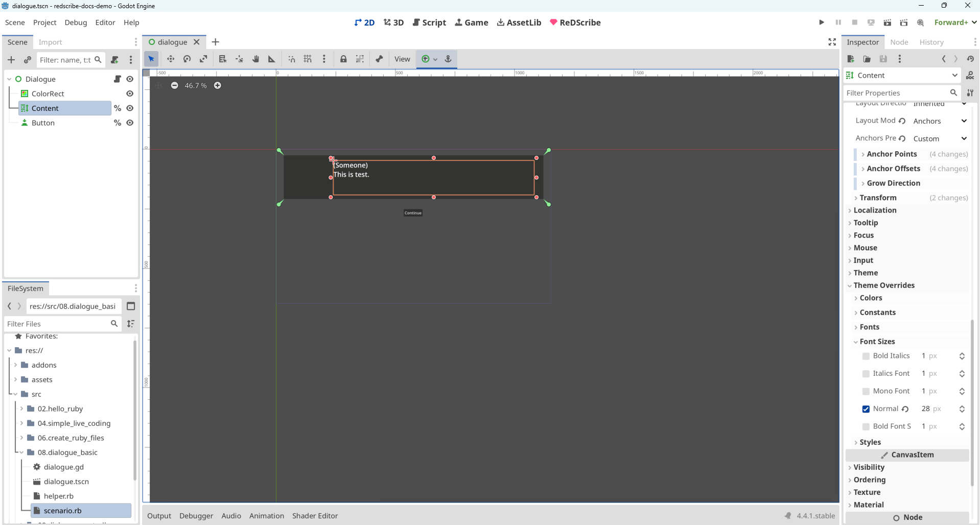This screenshot has height=525, width=980.
Task: Collapse the Theme Overrides section
Action: click(883, 285)
